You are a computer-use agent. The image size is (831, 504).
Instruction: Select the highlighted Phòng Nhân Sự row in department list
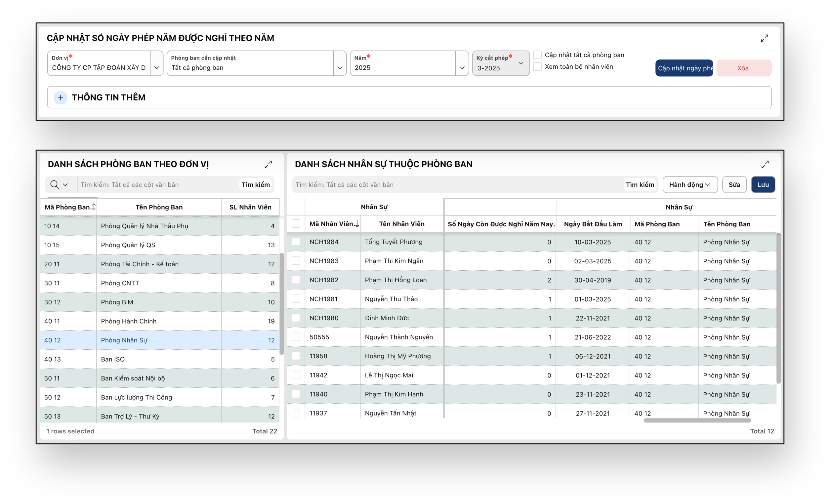(x=159, y=340)
